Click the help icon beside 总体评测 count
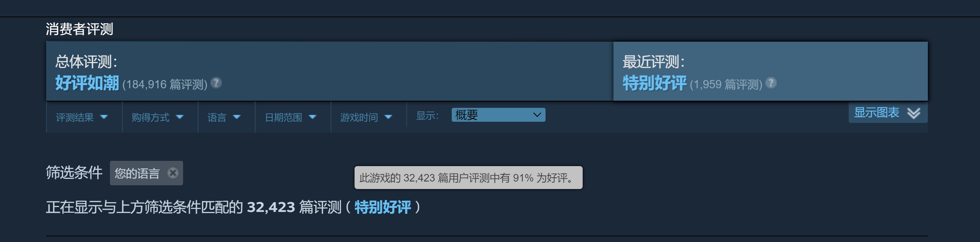The image size is (980, 242). coord(216,83)
